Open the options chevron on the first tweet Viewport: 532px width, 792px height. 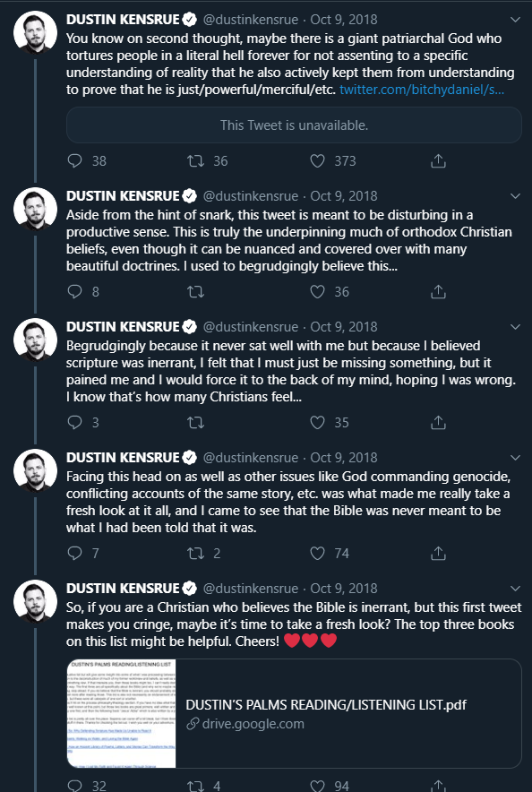[x=515, y=20]
